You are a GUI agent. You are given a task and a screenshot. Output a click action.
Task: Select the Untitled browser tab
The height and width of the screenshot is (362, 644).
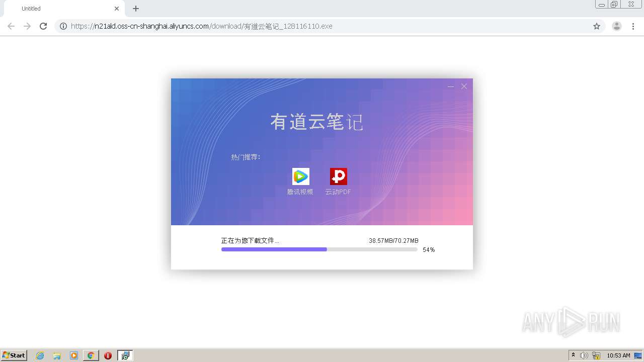coord(64,9)
